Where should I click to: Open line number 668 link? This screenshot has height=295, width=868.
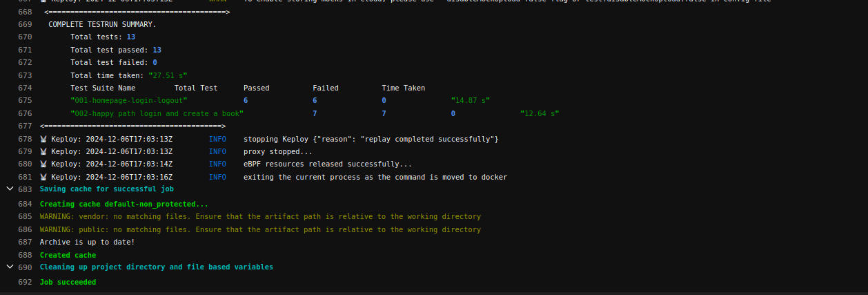[26, 12]
